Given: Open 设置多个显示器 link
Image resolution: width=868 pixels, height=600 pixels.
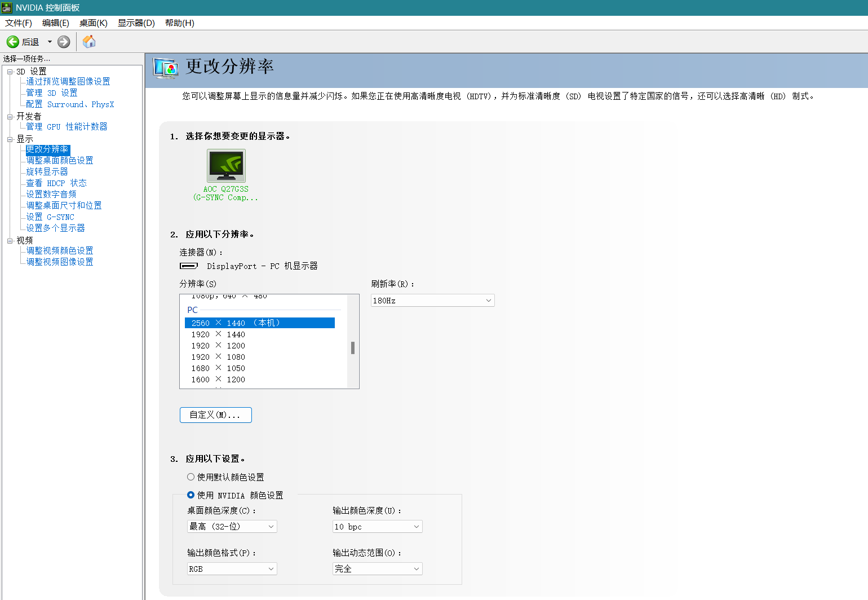Looking at the screenshot, I should point(55,228).
